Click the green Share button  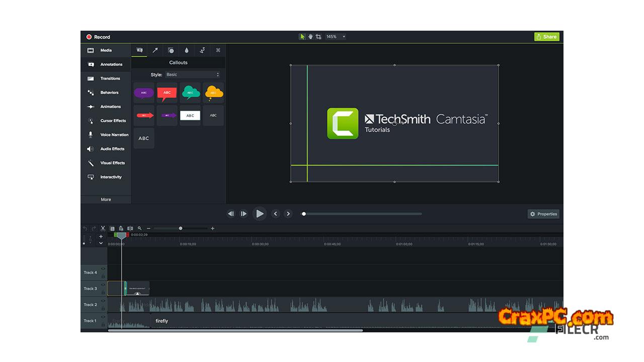point(546,37)
